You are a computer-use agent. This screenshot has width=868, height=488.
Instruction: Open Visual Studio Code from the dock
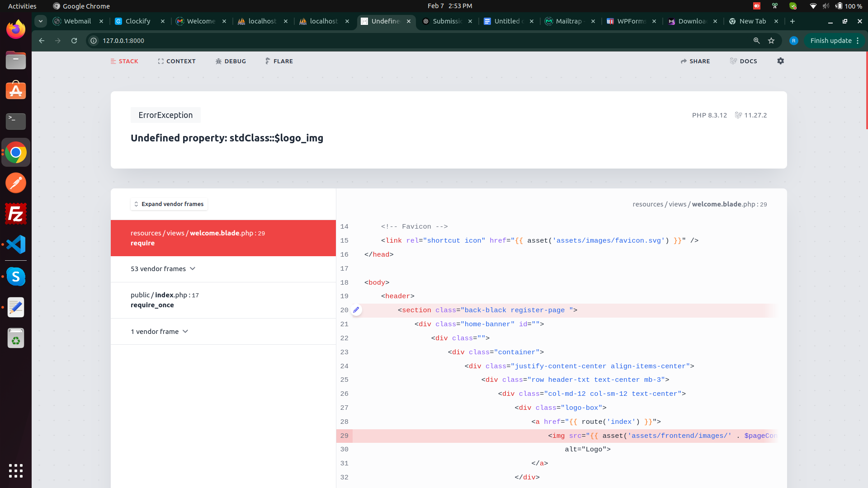click(16, 244)
